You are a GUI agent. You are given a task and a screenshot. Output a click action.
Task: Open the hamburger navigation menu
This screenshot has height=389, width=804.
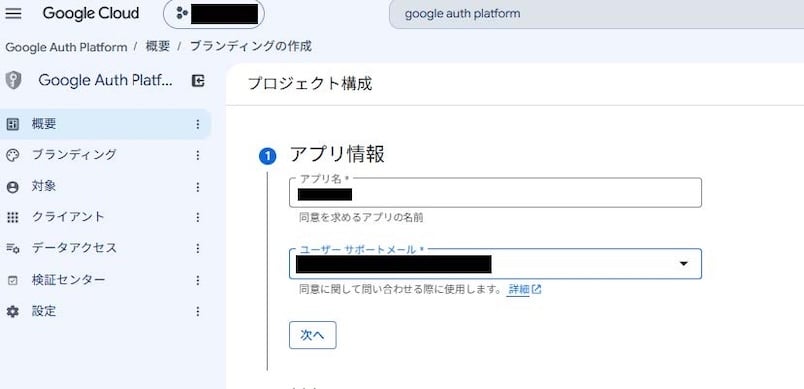pos(13,14)
